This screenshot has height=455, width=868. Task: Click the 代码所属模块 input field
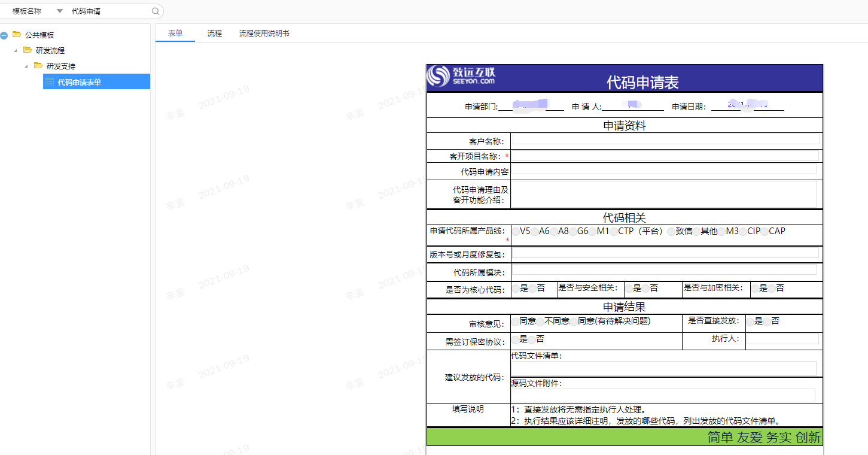664,270
